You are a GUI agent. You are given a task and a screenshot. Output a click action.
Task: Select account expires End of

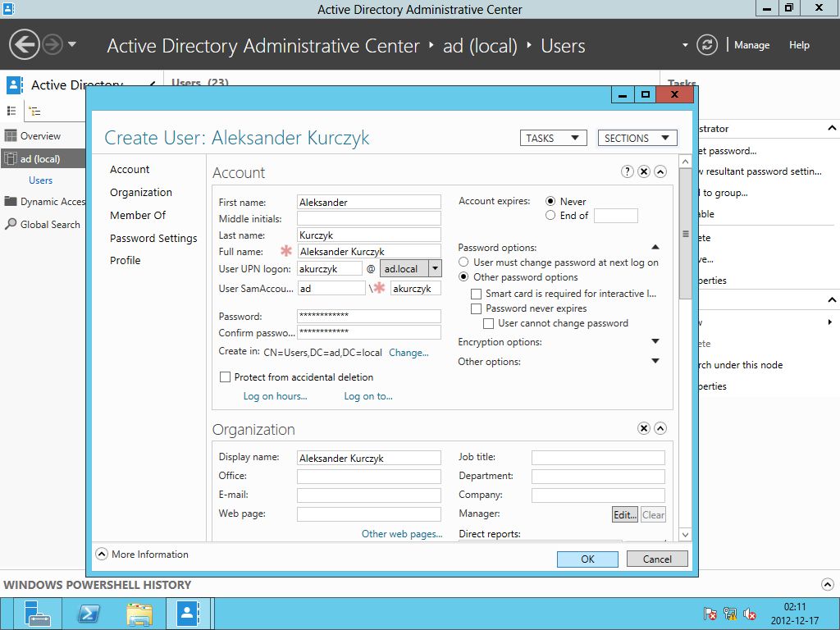click(550, 216)
